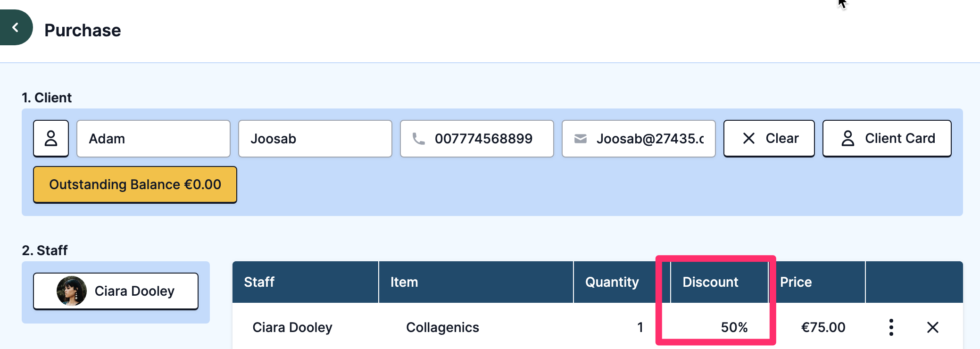Screen dimensions: 980x349
Task: Click the back arrow button
Action: coord(16,28)
